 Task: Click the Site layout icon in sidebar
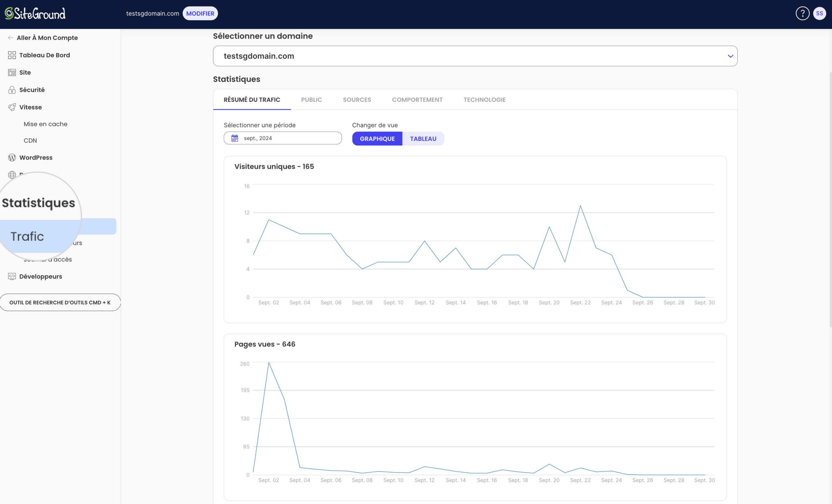[x=12, y=72]
